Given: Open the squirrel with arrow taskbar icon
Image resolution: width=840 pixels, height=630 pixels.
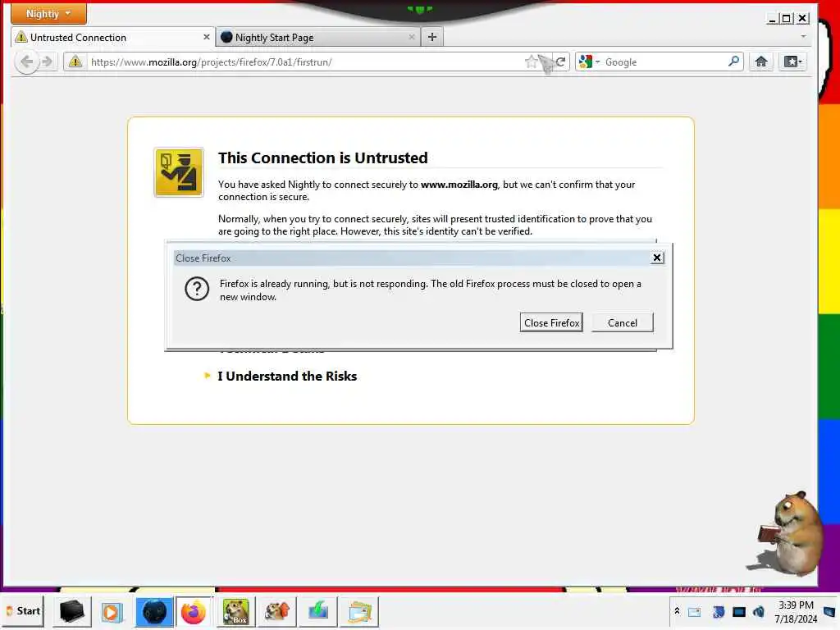Looking at the screenshot, I should point(277,611).
